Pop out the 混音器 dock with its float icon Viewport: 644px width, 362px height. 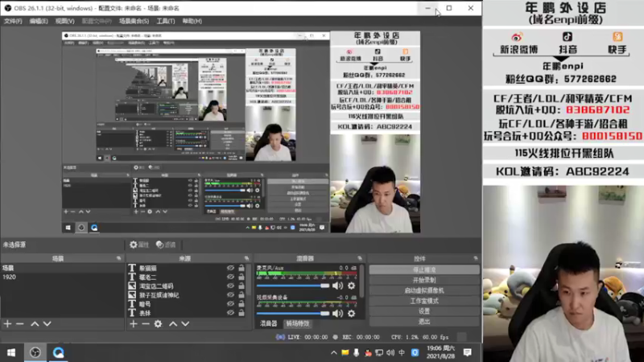360,258
